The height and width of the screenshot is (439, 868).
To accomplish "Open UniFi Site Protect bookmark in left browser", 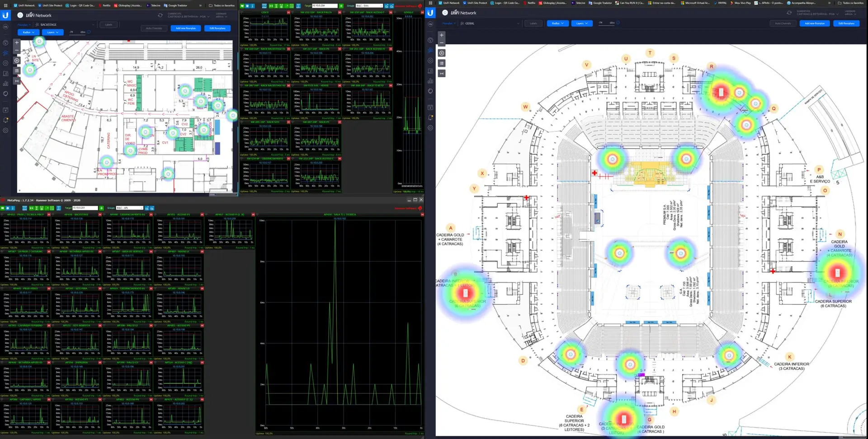I will [51, 5].
